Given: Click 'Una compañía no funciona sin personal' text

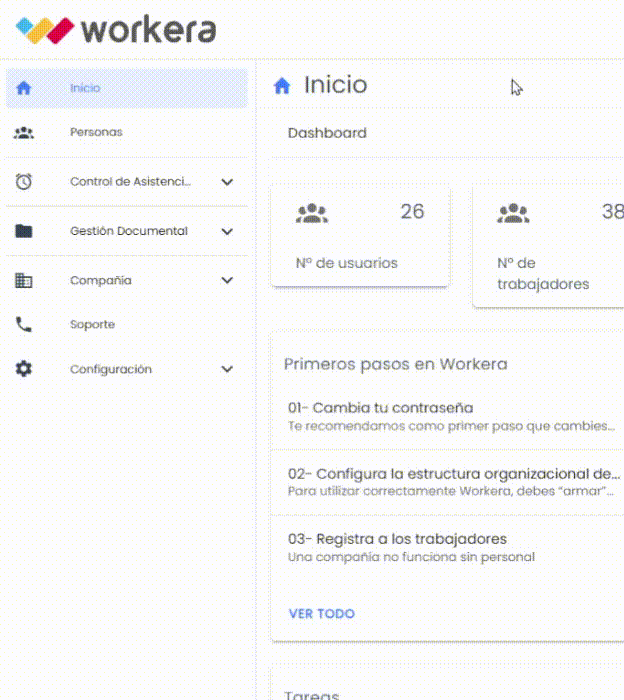Looking at the screenshot, I should coord(411,557).
